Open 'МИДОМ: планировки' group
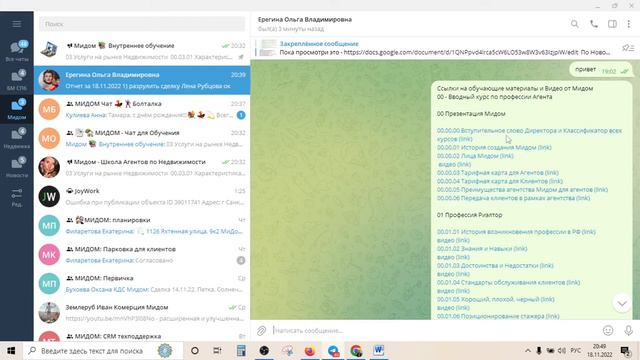This screenshot has height=360, width=640. [142, 225]
